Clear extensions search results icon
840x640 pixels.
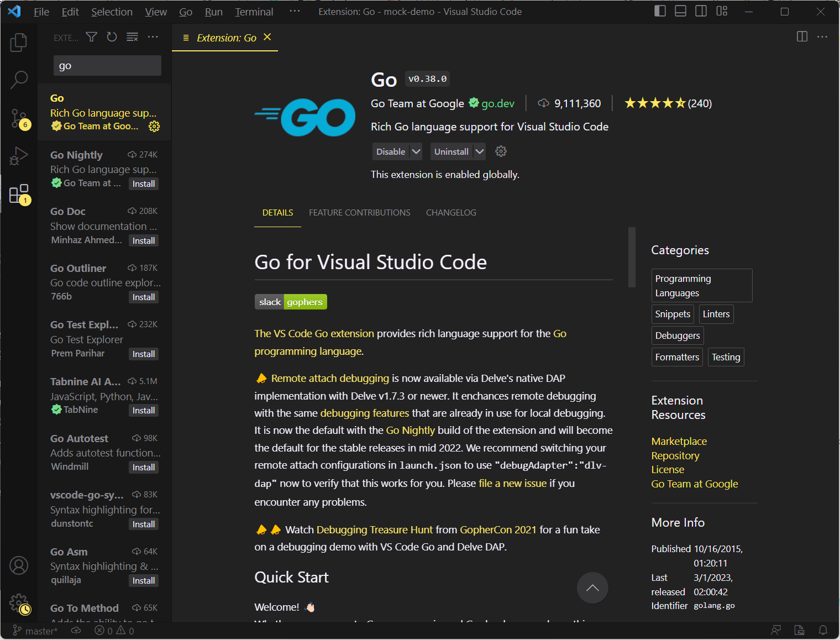[x=132, y=37]
